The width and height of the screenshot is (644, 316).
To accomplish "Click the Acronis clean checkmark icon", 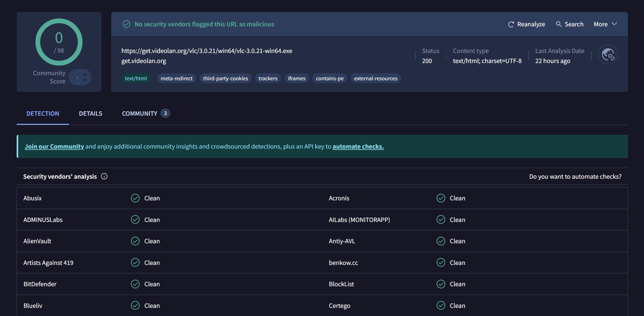I will tap(441, 198).
